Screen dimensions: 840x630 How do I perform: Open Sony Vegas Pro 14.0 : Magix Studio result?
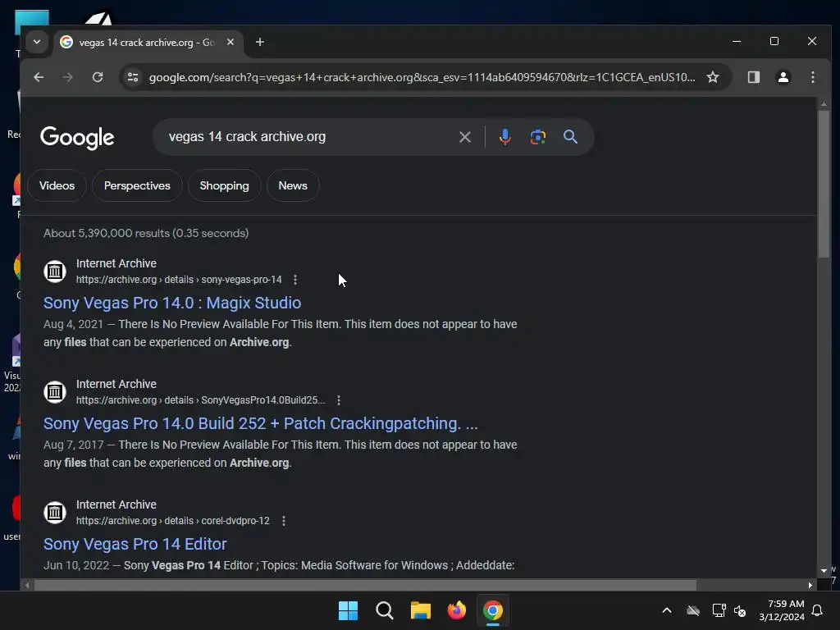[172, 303]
